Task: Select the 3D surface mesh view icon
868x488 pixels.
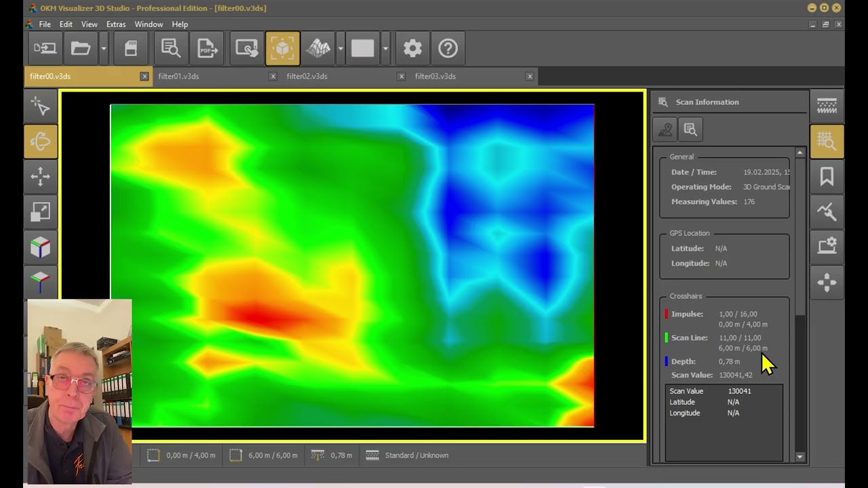Action: point(319,48)
